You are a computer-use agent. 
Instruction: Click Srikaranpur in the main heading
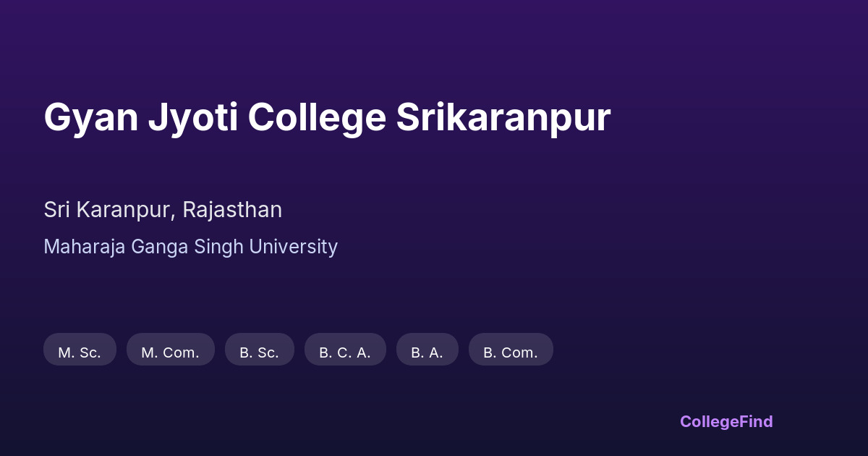(503, 117)
